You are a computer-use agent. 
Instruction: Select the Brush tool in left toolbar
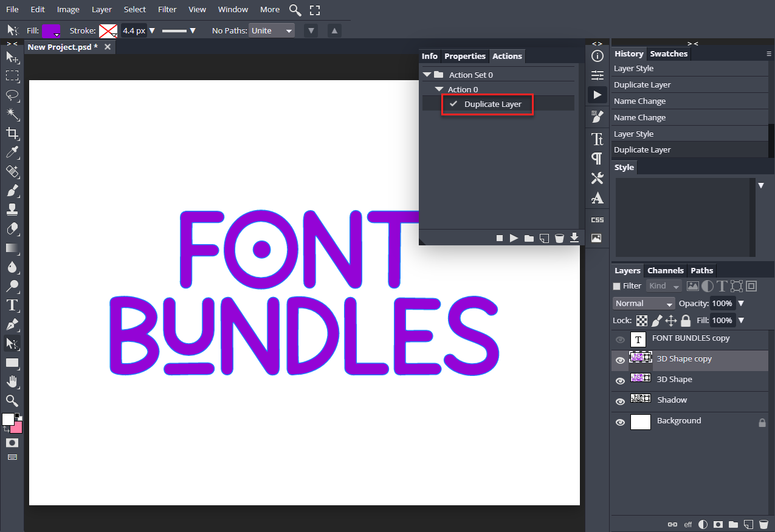(12, 191)
